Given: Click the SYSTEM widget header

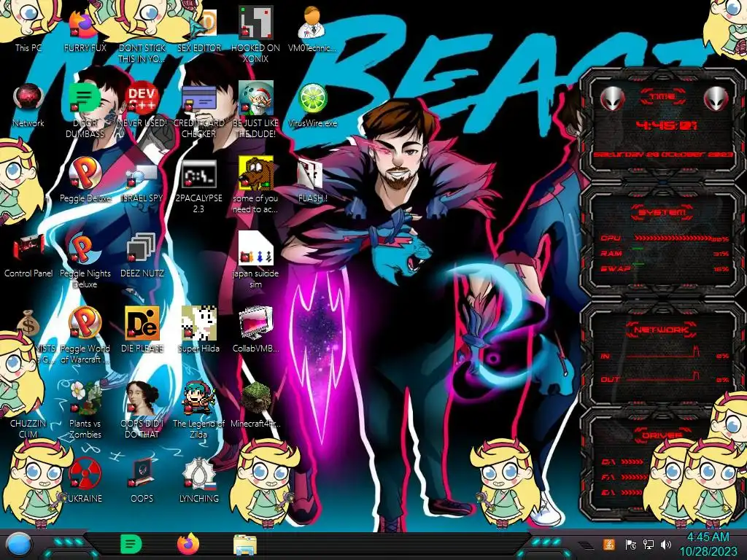Looking at the screenshot, I should click(662, 212).
